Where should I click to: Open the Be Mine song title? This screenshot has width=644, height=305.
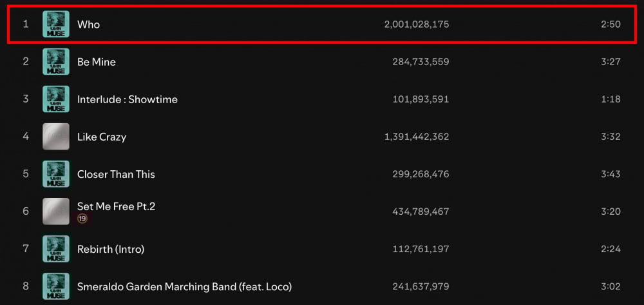click(97, 62)
